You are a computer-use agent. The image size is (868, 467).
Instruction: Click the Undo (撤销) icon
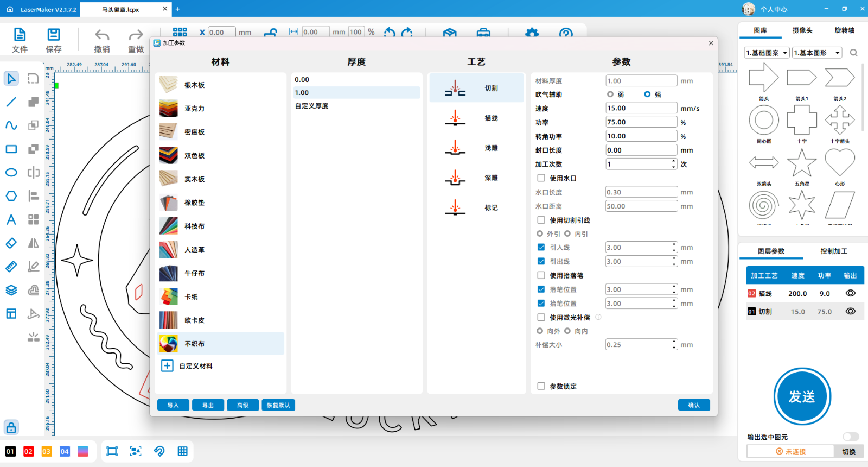pos(102,40)
